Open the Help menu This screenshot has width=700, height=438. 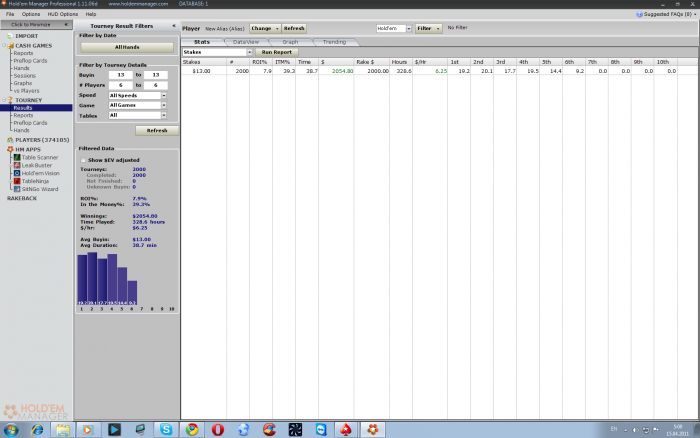pos(91,14)
